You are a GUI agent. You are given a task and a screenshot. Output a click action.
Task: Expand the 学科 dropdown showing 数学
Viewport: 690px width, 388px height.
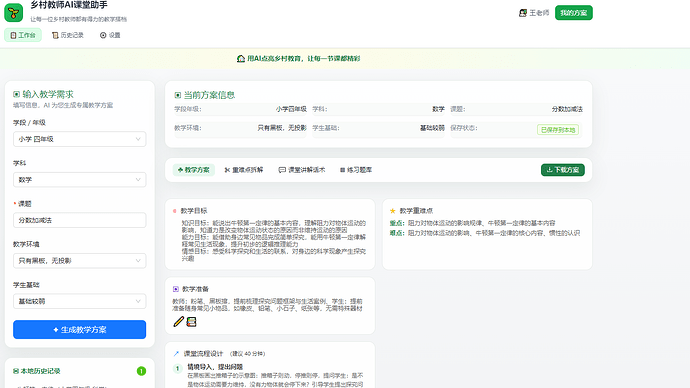coord(80,179)
